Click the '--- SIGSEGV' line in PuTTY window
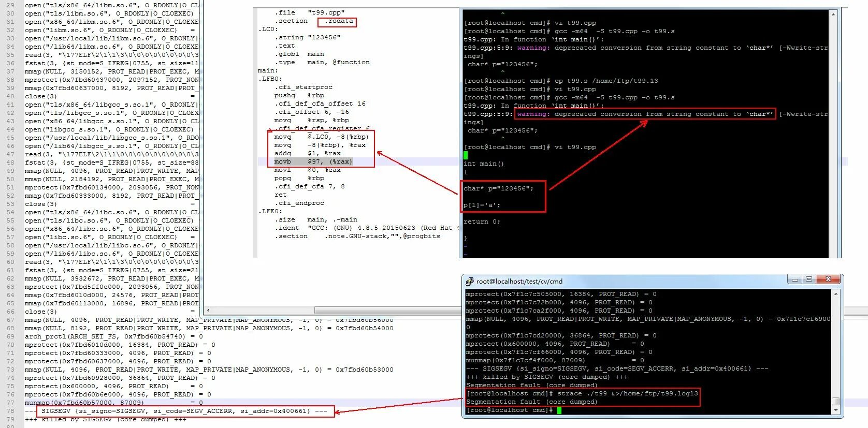 click(x=617, y=368)
